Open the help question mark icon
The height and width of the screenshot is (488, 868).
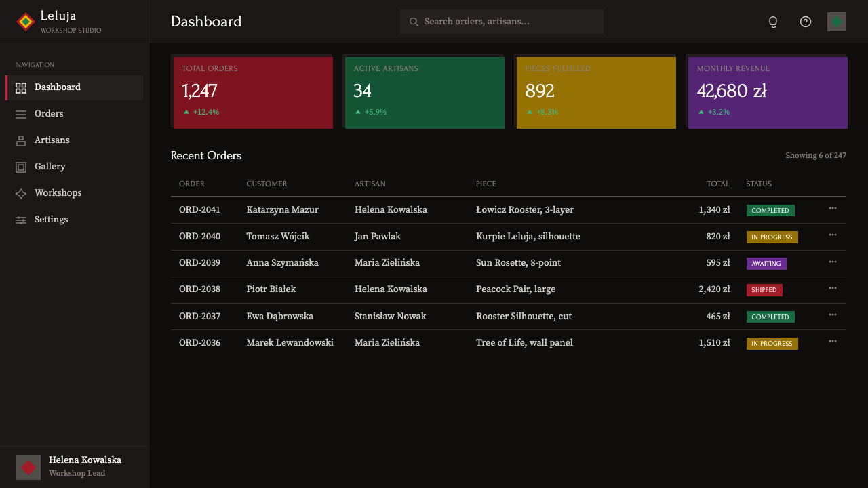806,22
